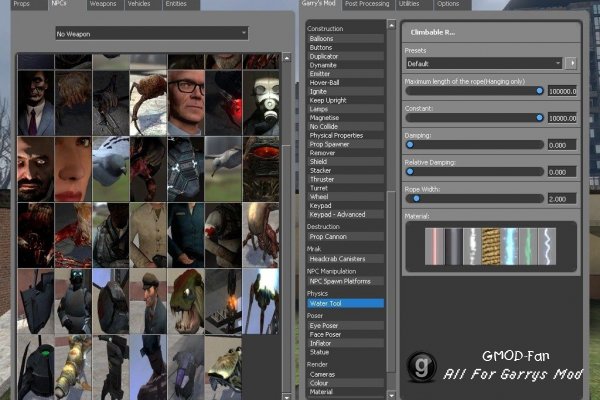Image resolution: width=600 pixels, height=400 pixels.
Task: Select the Thruster tool
Action: tap(346, 180)
